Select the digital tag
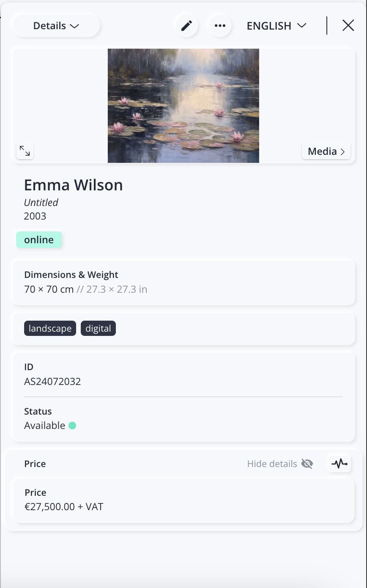The height and width of the screenshot is (588, 367). click(x=98, y=329)
